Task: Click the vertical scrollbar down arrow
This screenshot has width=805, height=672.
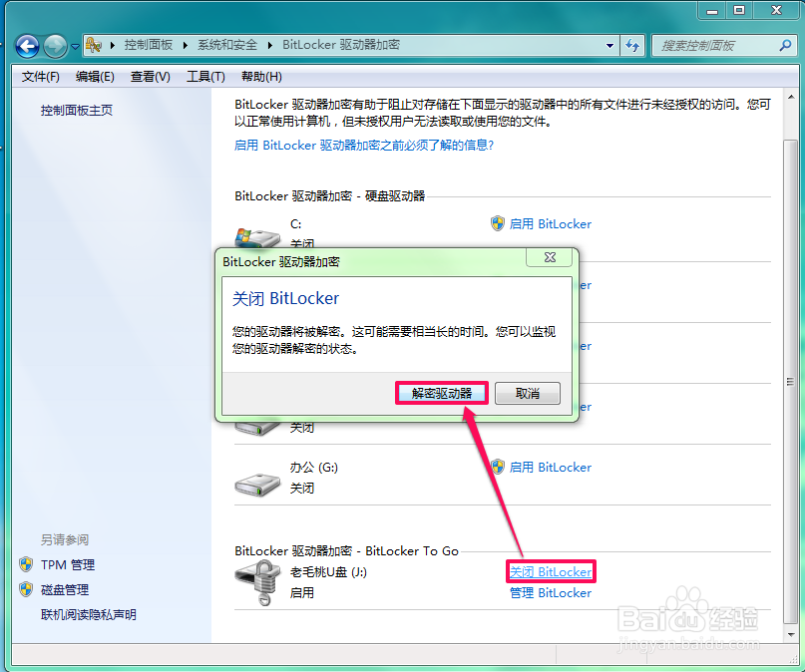Action: point(791,635)
